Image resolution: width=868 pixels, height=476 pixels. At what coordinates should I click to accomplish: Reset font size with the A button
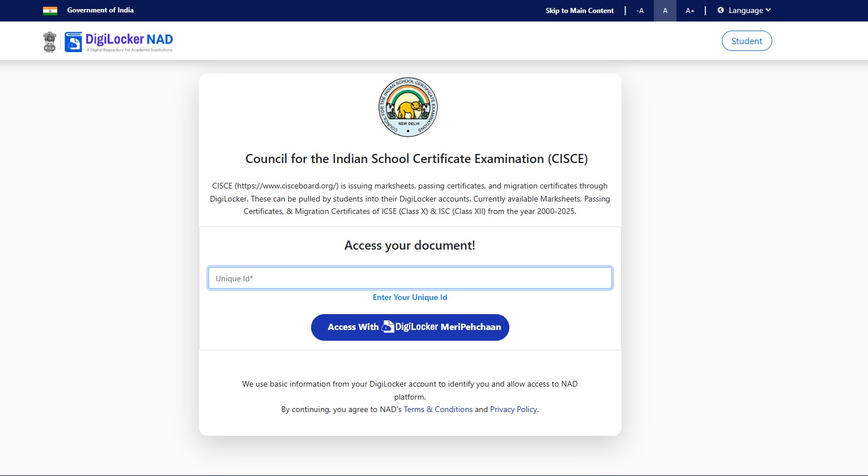click(x=665, y=11)
